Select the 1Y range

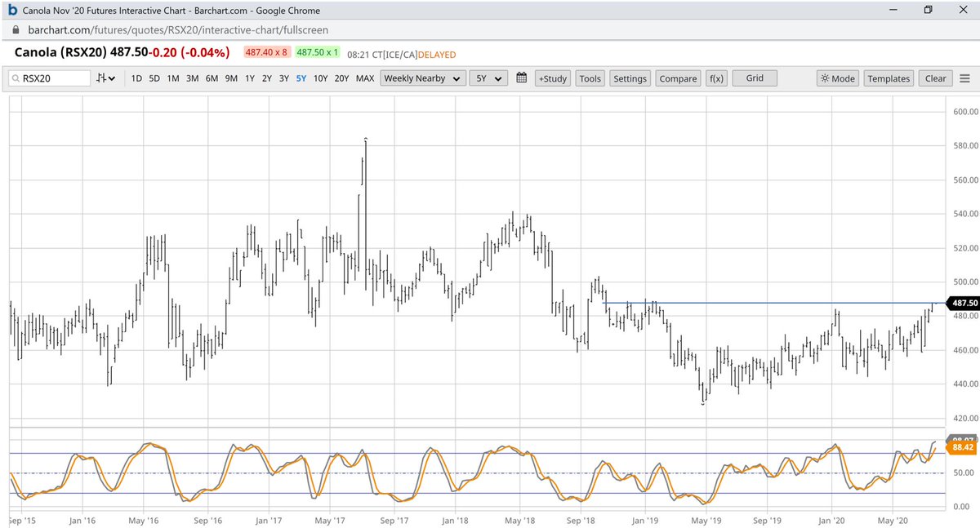coord(249,78)
